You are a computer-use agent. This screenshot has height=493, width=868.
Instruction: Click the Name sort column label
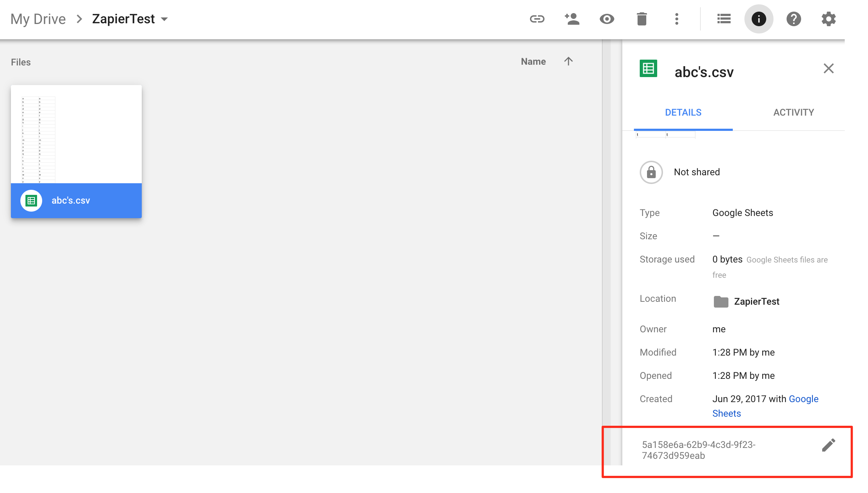click(533, 61)
